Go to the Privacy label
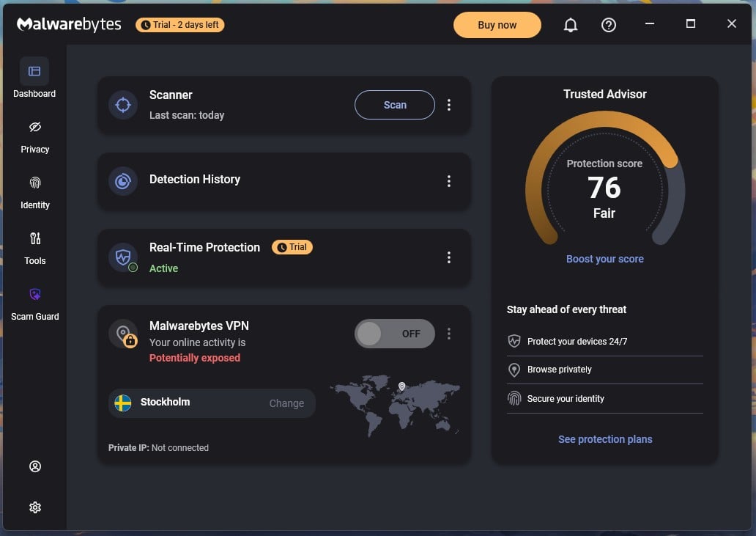 34,149
